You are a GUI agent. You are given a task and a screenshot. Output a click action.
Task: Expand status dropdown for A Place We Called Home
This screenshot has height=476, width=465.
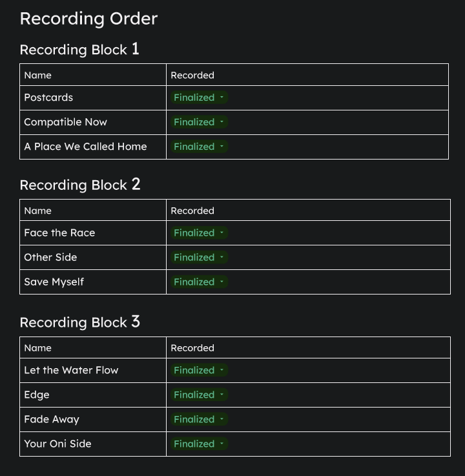[x=199, y=147]
